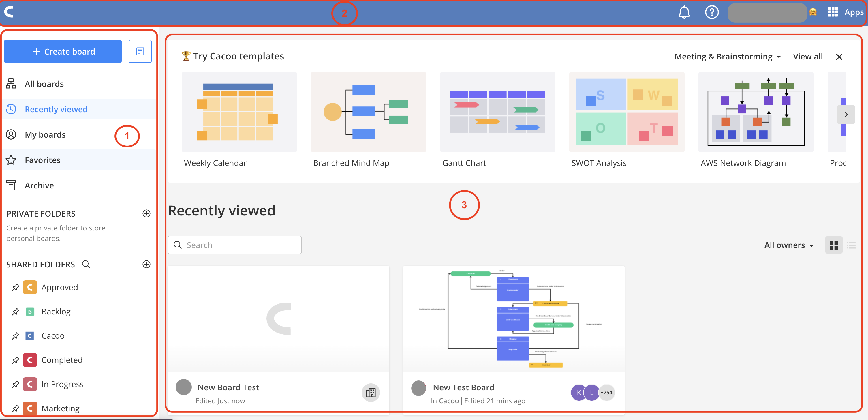Open the Apps grid launcher
Image resolution: width=868 pixels, height=420 pixels.
(833, 12)
